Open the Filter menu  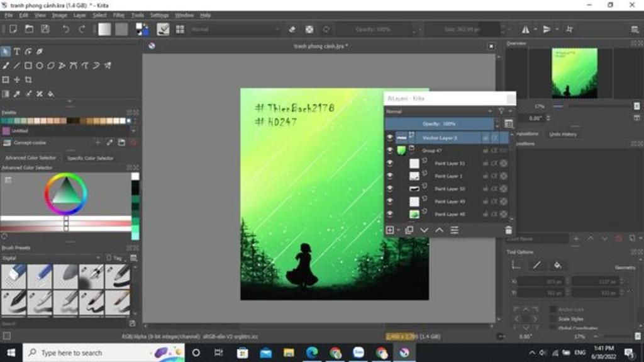pos(119,15)
